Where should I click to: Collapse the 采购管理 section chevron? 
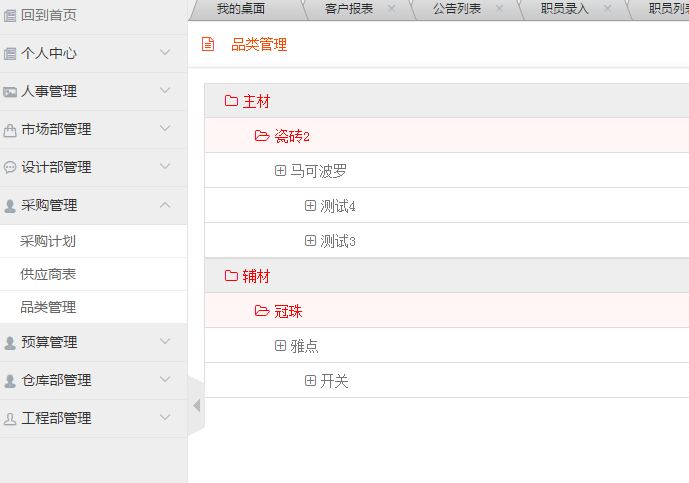[x=165, y=204]
